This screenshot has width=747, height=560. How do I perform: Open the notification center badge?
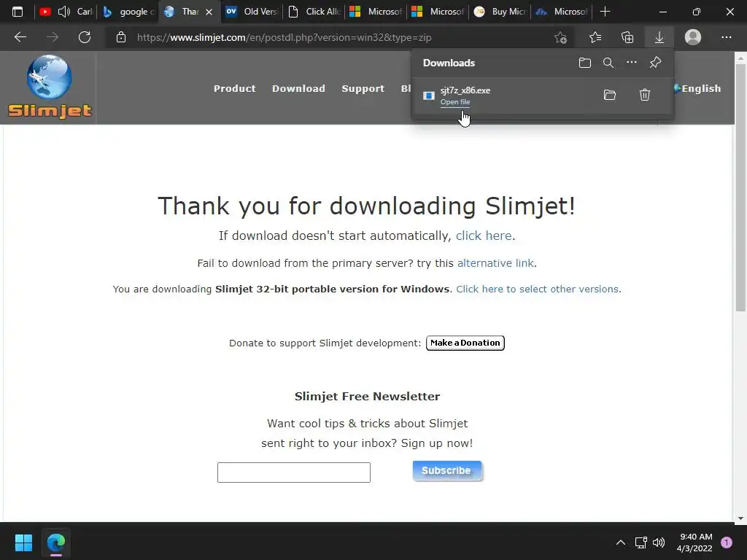tap(727, 542)
